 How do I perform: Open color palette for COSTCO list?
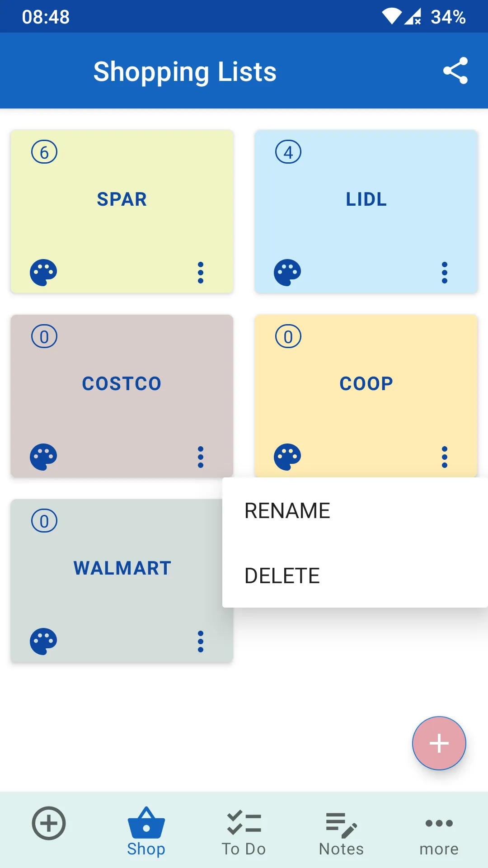tap(43, 457)
